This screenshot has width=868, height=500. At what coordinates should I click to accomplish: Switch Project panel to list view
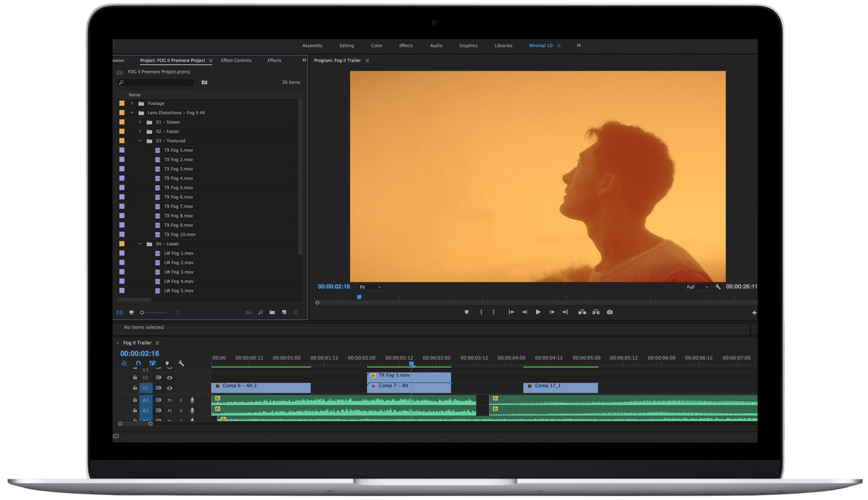click(120, 313)
